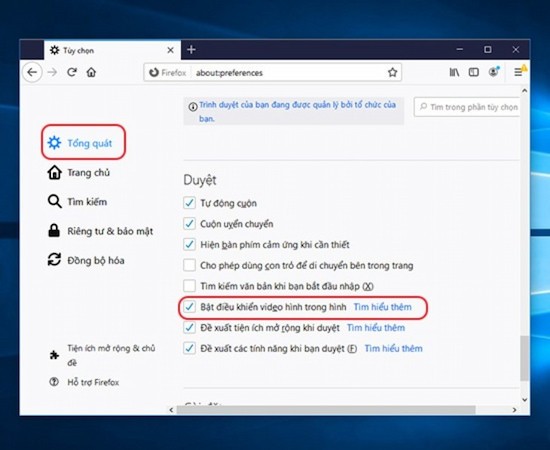This screenshot has height=450, width=550.
Task: Toggle the sidebar view icon
Action: click(474, 72)
